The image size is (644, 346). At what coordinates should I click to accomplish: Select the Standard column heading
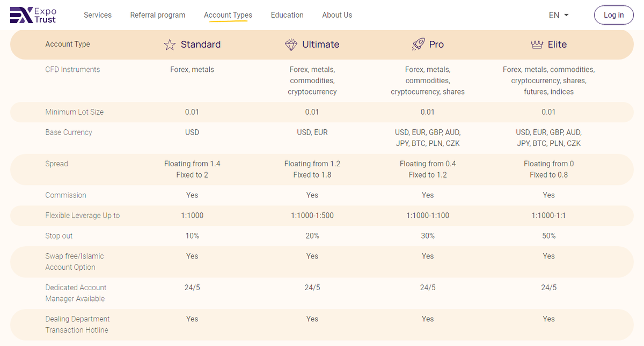pyautogui.click(x=200, y=45)
